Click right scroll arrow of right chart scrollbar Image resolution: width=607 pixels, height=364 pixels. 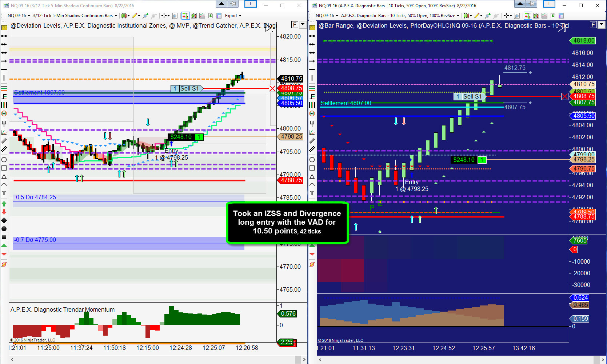coord(603,360)
